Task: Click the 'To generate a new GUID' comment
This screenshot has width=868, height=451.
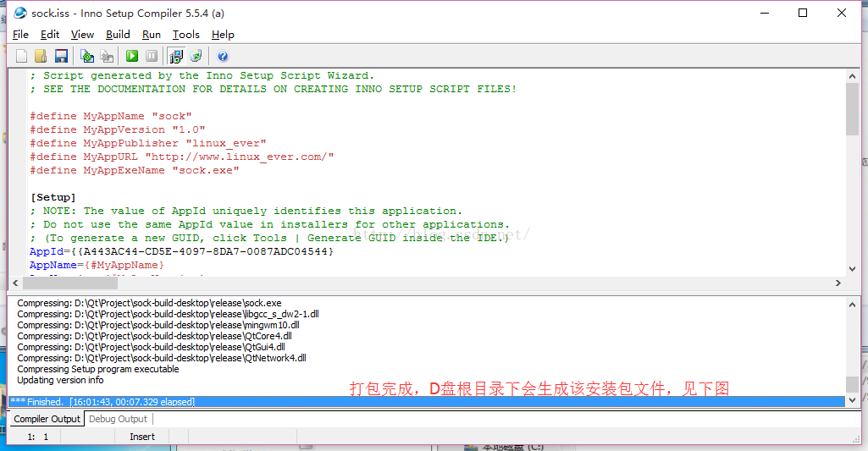Action: (269, 238)
